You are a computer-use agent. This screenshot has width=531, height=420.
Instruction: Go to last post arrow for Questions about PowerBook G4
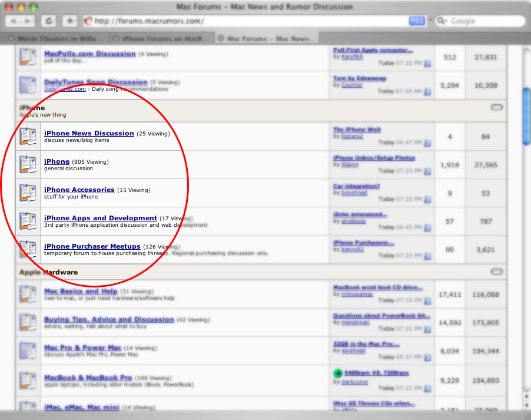(427, 329)
